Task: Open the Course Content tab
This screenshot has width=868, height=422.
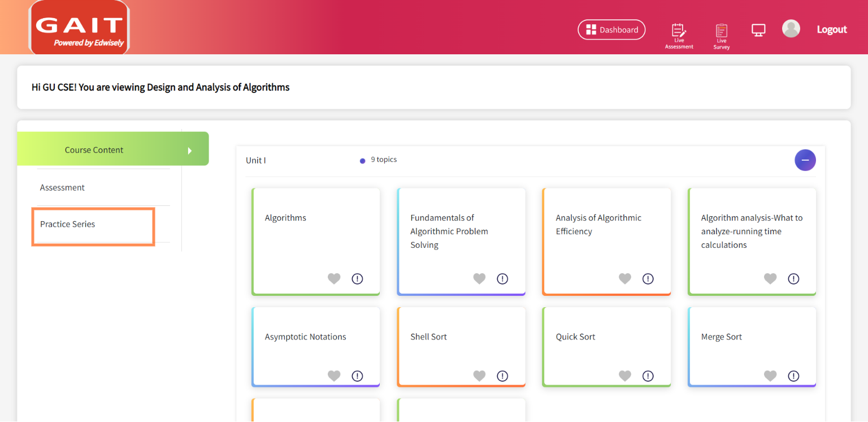Action: pos(113,150)
